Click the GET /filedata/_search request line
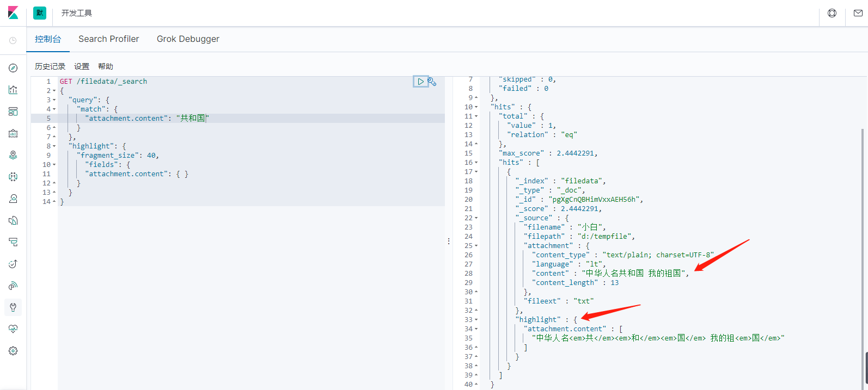 pos(103,82)
